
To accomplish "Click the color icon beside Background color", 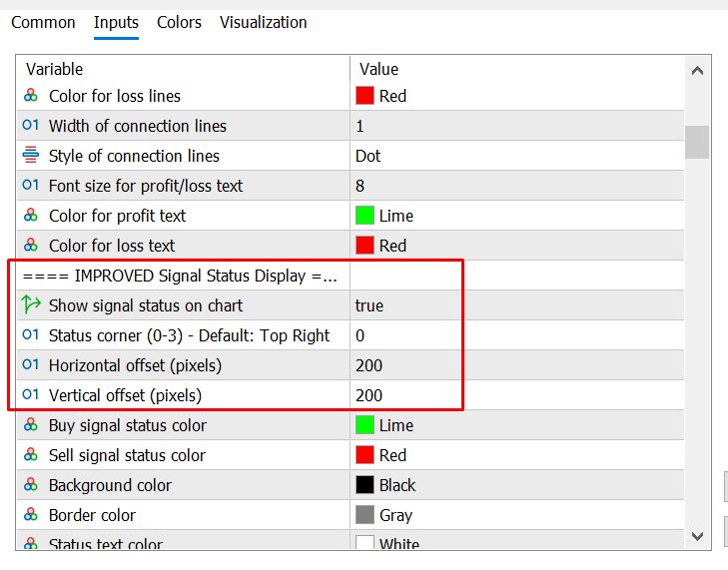I will coord(31,484).
